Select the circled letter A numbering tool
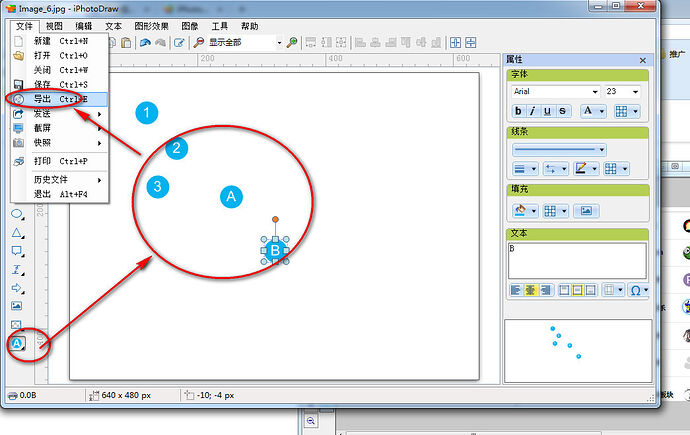This screenshot has width=690, height=435. coord(17,343)
